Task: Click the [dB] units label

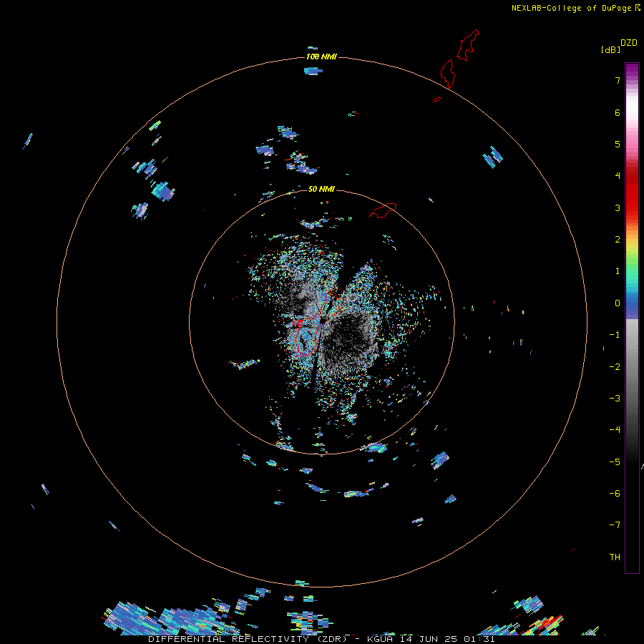Action: (x=610, y=49)
